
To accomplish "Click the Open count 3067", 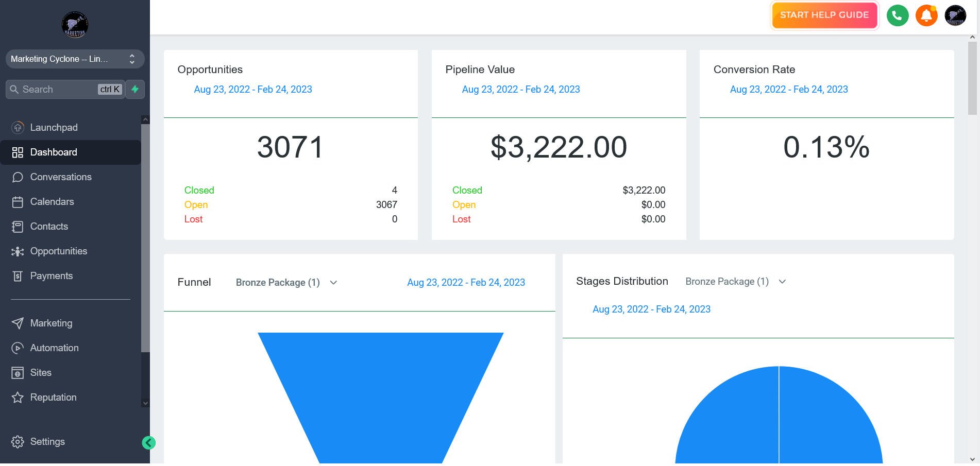I will click(386, 204).
